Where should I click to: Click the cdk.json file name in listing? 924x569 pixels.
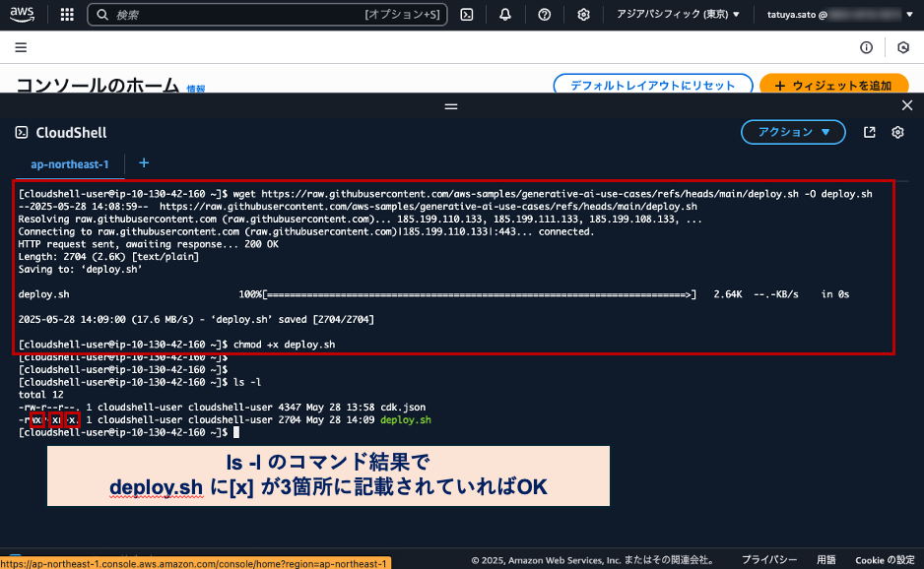[x=403, y=407]
